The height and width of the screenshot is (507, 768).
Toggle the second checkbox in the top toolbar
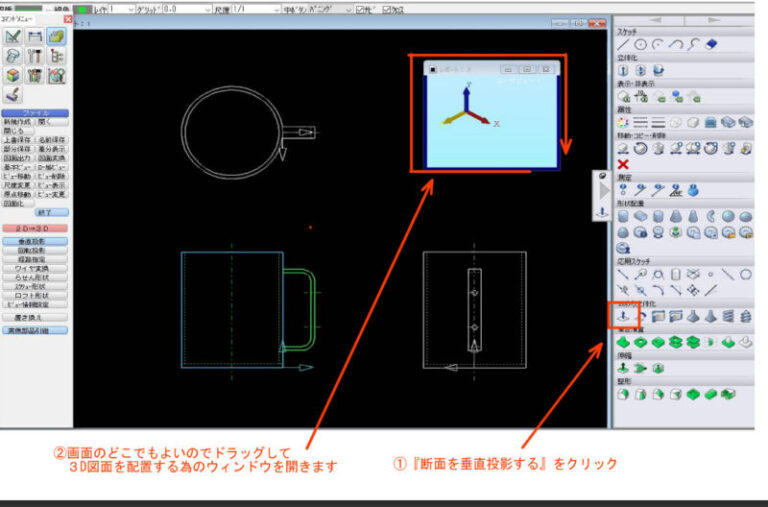pyautogui.click(x=386, y=9)
